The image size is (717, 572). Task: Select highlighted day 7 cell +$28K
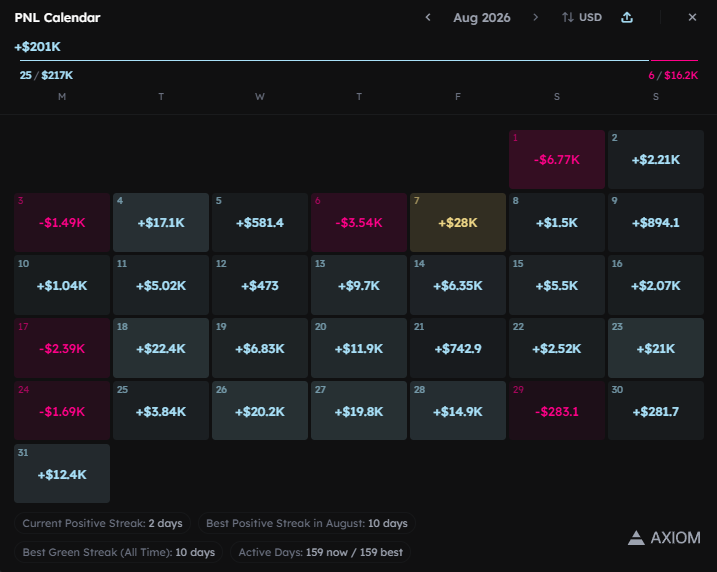[458, 222]
